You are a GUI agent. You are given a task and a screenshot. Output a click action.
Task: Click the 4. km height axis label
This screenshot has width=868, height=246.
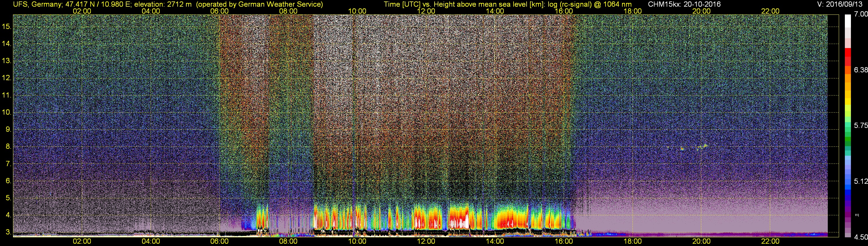[x=8, y=215]
